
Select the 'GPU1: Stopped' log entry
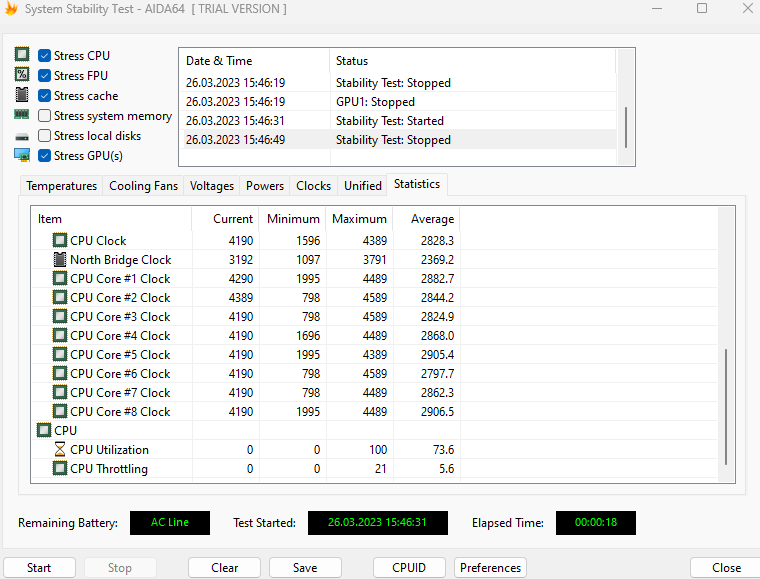click(398, 102)
